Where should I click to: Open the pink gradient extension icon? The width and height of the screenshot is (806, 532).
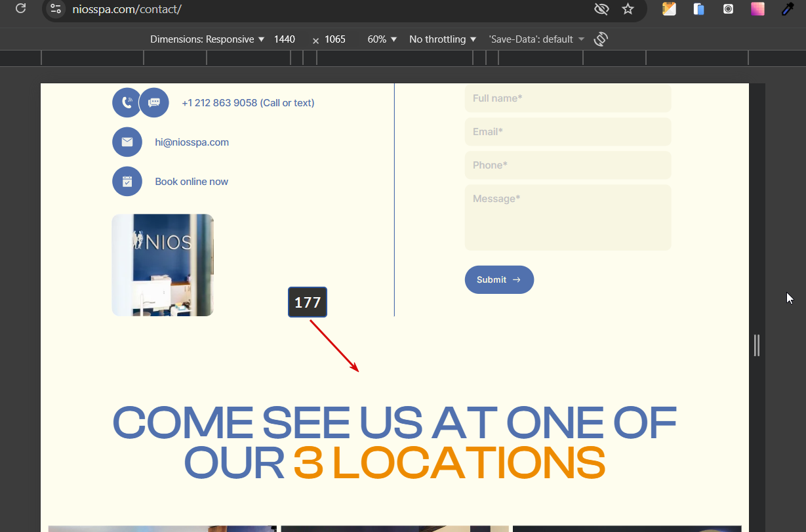point(758,9)
